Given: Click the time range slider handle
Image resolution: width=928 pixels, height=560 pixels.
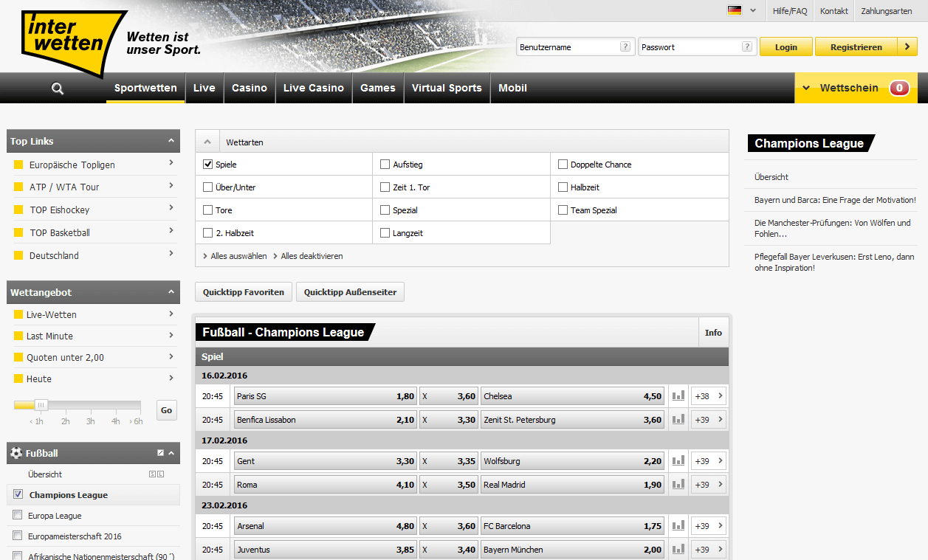Looking at the screenshot, I should point(41,405).
